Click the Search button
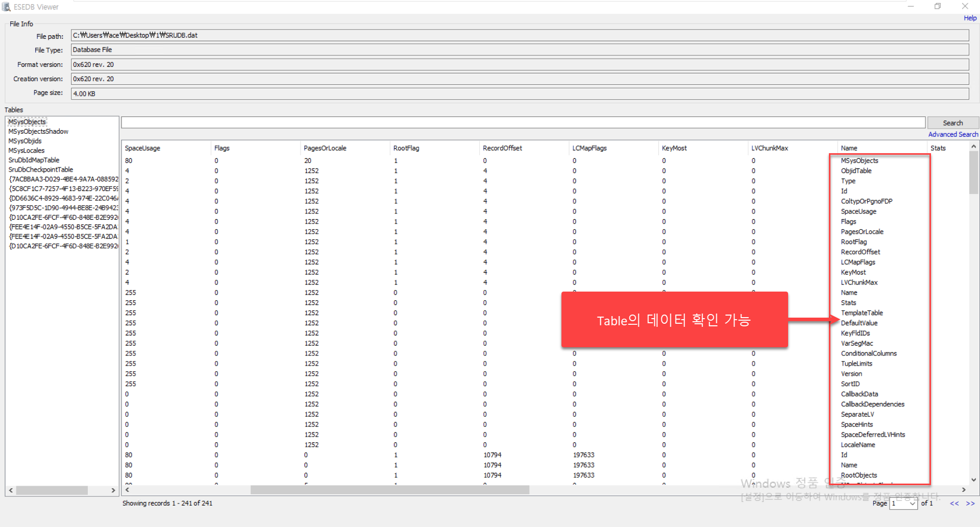980x527 pixels. [952, 123]
